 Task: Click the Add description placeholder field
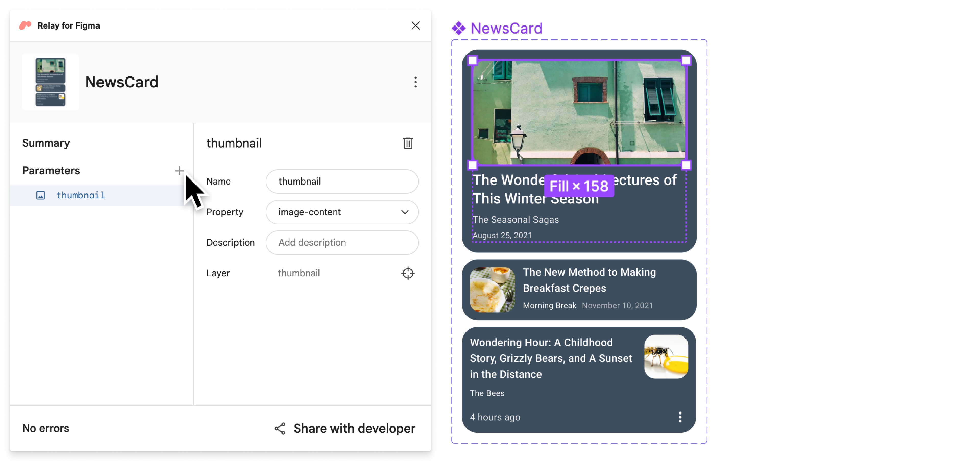(342, 242)
